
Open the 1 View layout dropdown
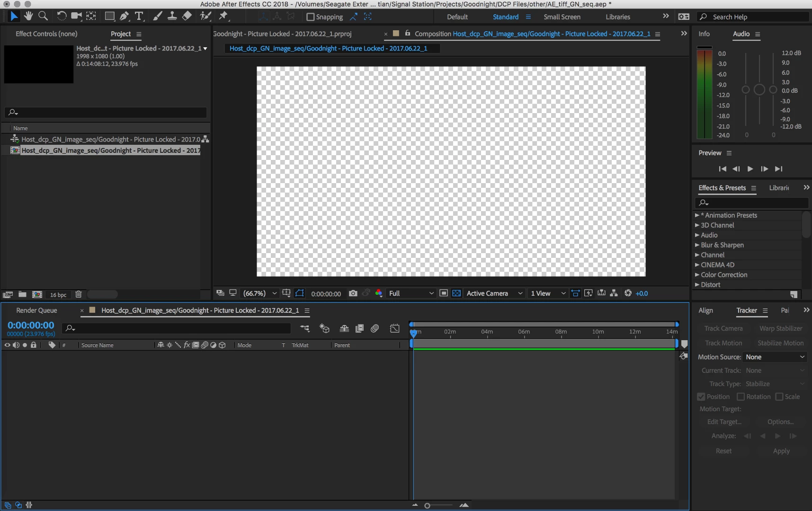(x=548, y=293)
